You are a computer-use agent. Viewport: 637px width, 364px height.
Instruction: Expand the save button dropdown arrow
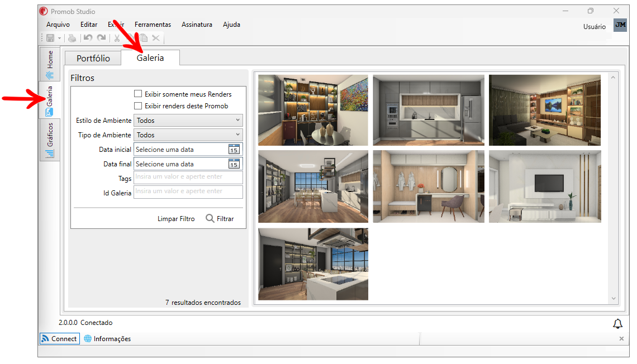point(59,38)
